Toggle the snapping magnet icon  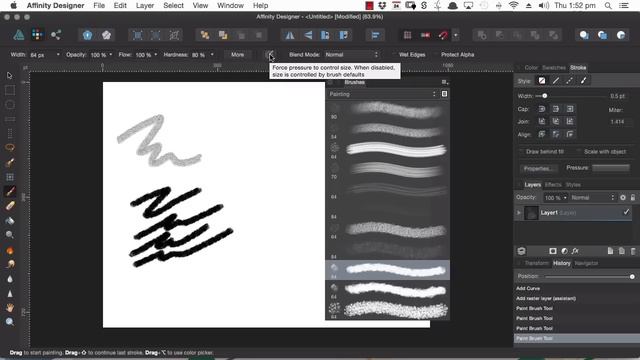pyautogui.click(x=443, y=36)
